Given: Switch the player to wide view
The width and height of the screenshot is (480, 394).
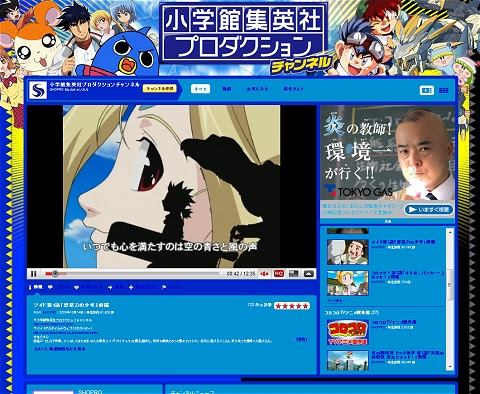Looking at the screenshot, I should [294, 274].
